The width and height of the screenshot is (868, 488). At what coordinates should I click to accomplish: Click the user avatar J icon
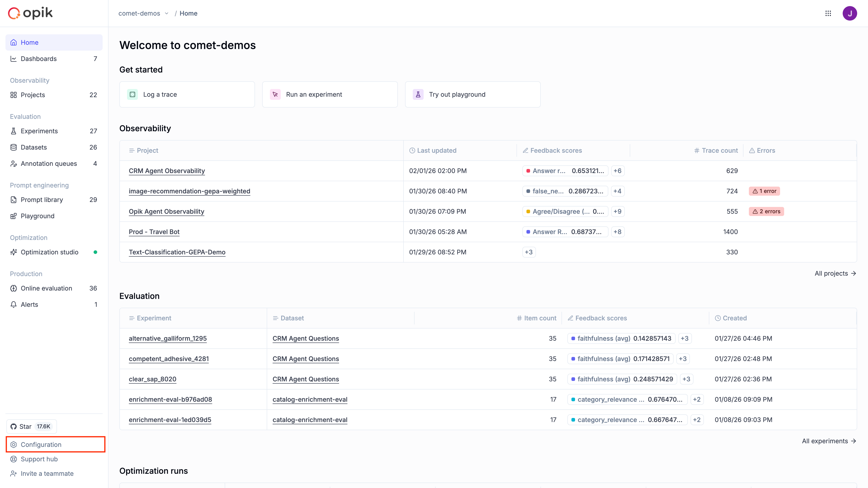(849, 13)
